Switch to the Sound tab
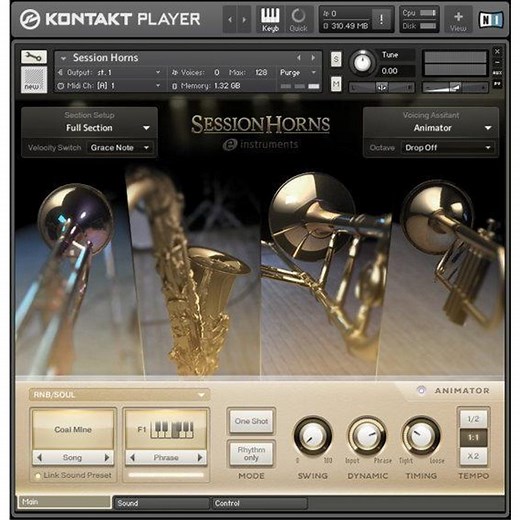Viewport: 520px width, 520px height. click(x=161, y=503)
